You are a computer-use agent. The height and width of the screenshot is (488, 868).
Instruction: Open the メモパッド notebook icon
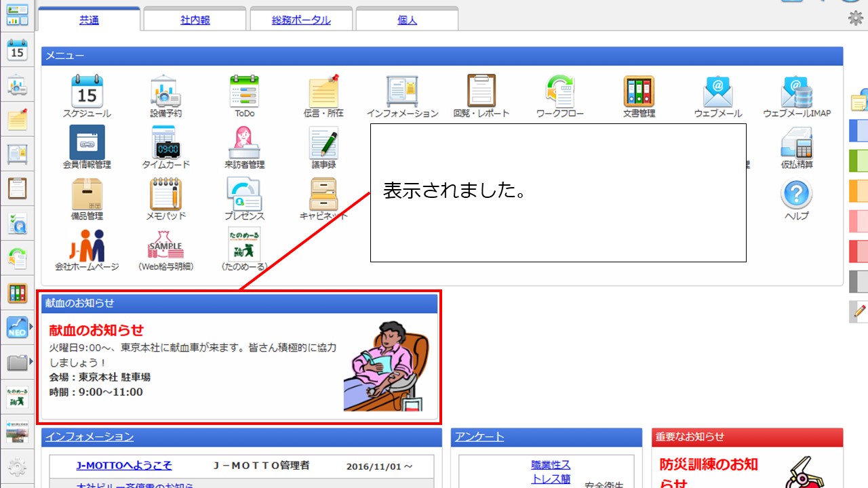tap(165, 194)
